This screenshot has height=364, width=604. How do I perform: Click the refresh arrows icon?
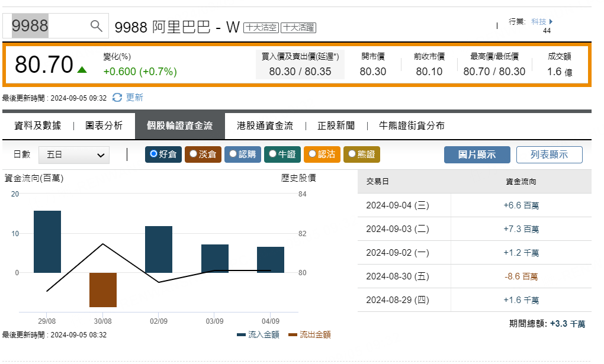point(117,98)
